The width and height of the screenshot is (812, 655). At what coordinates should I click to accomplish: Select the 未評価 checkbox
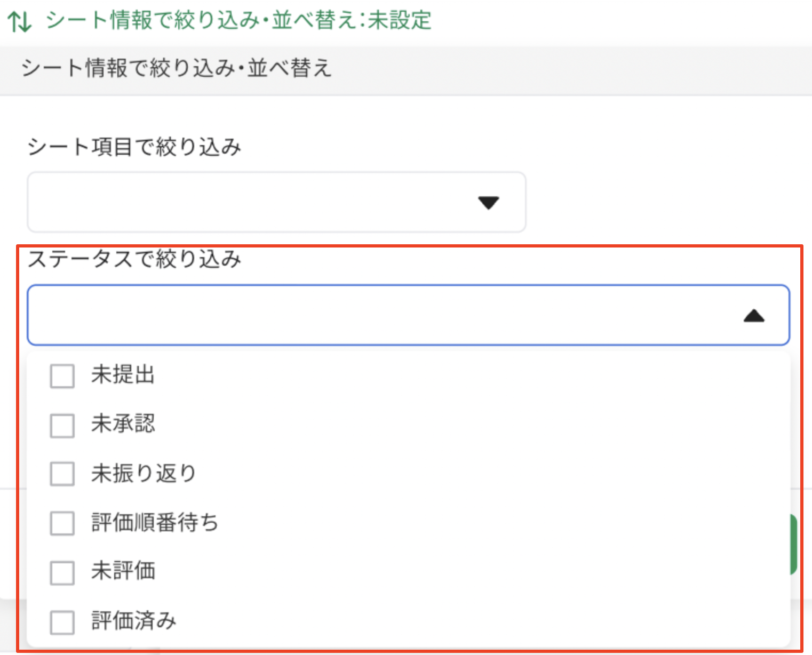(62, 572)
